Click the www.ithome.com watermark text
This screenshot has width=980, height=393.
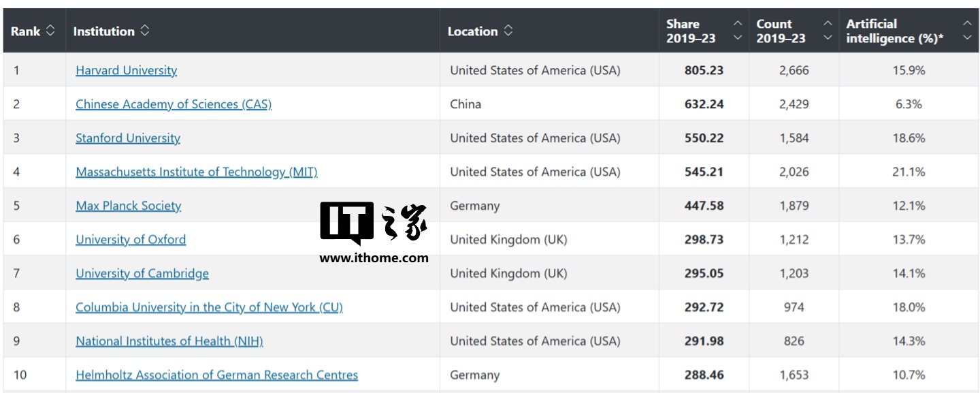374,258
